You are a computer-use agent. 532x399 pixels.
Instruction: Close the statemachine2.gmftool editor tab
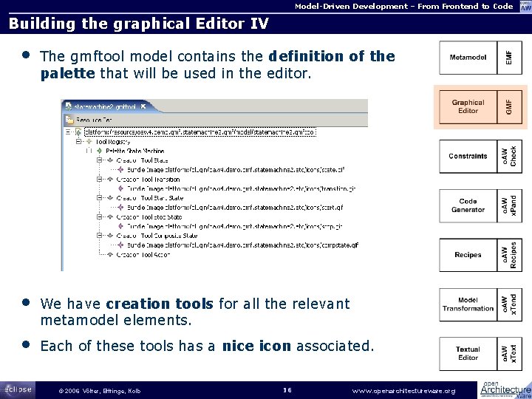143,106
